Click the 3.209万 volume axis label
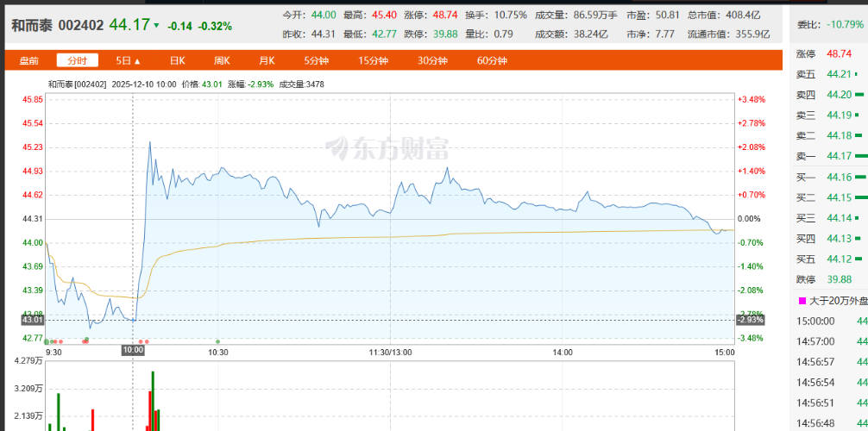This screenshot has height=431, width=868. (x=28, y=389)
